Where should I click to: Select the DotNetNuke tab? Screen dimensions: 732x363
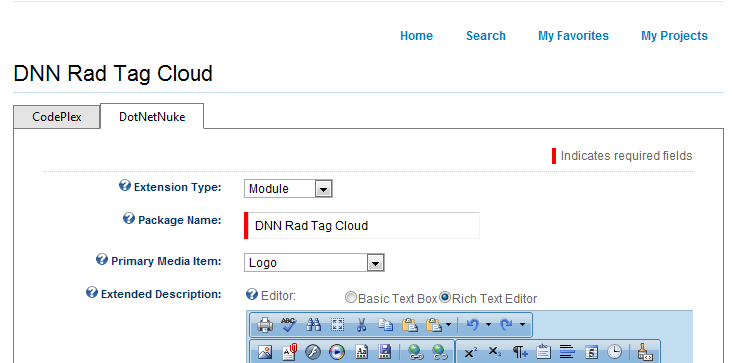tap(152, 117)
